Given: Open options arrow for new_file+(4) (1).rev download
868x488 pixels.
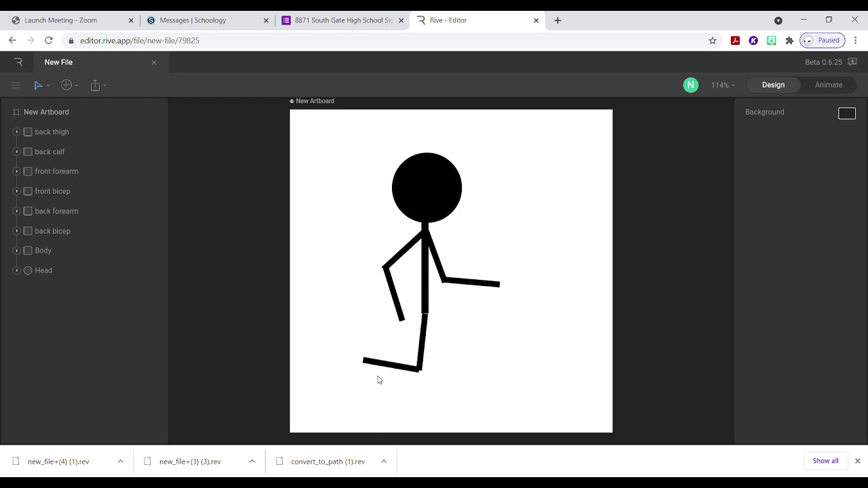Looking at the screenshot, I should point(120,462).
